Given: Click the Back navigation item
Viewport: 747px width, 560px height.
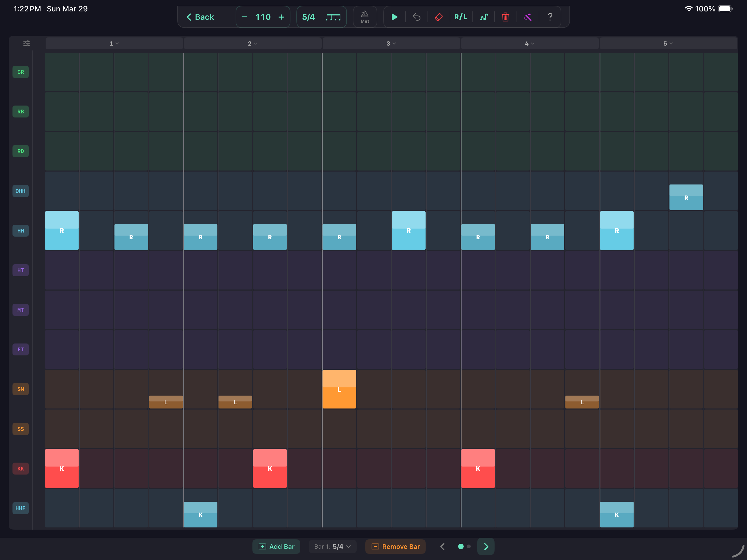Looking at the screenshot, I should (x=200, y=17).
